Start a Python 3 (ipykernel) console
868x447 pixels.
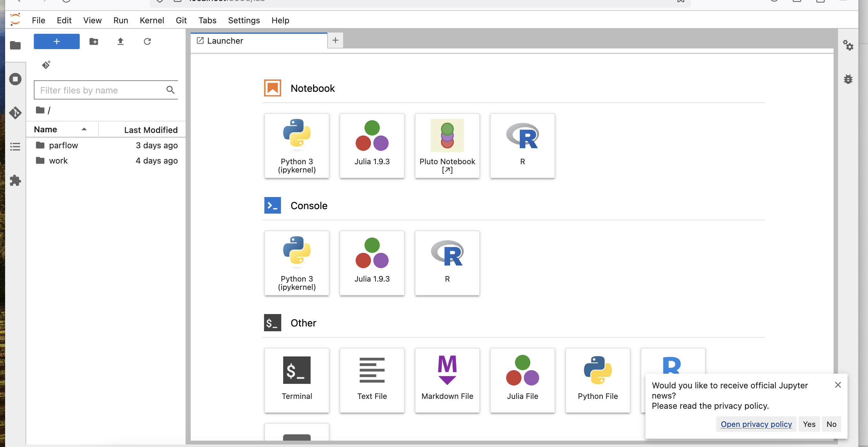(x=297, y=263)
